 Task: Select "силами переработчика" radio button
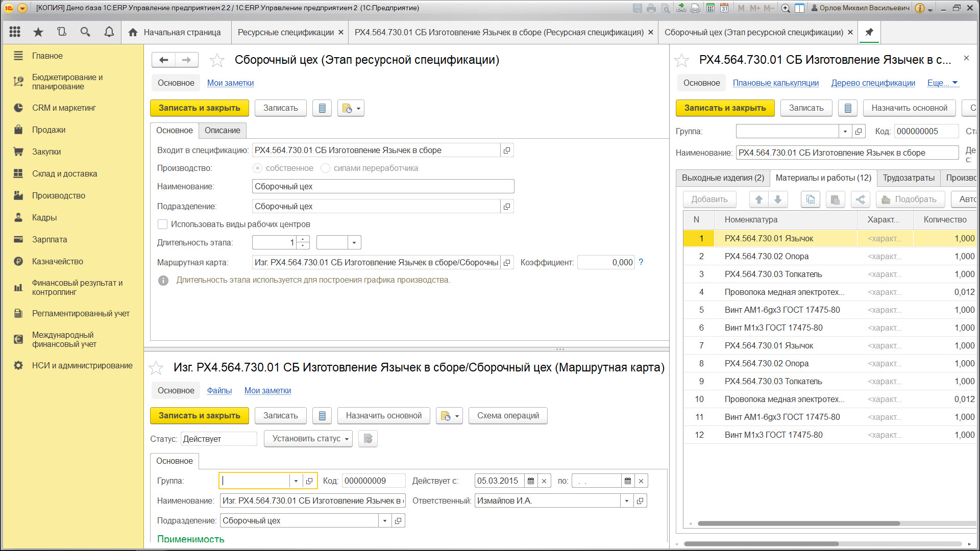tap(325, 168)
